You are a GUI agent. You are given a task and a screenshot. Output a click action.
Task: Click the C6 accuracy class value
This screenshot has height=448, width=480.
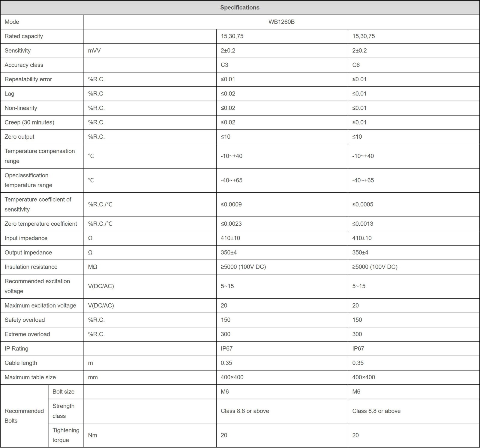(x=356, y=65)
